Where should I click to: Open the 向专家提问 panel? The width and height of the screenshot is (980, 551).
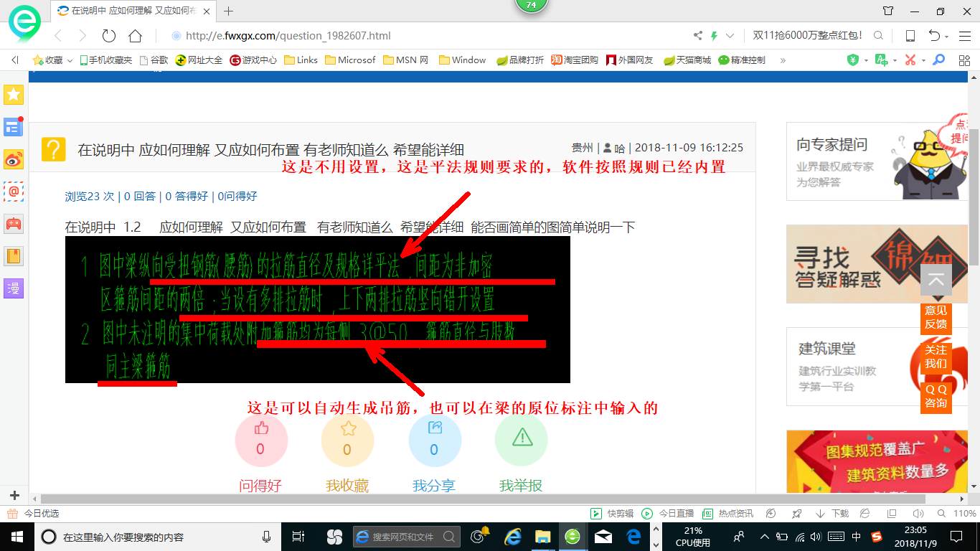click(x=877, y=161)
